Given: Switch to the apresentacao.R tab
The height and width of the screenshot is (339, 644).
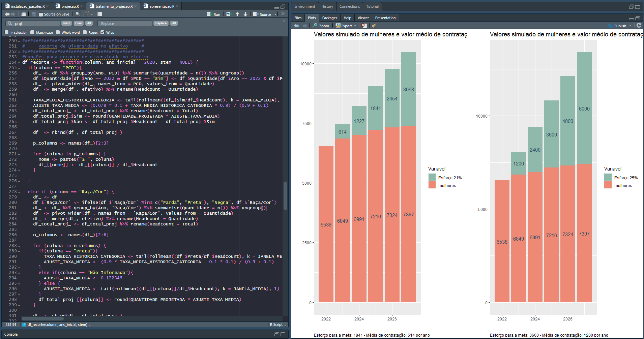Looking at the screenshot, I should 162,6.
